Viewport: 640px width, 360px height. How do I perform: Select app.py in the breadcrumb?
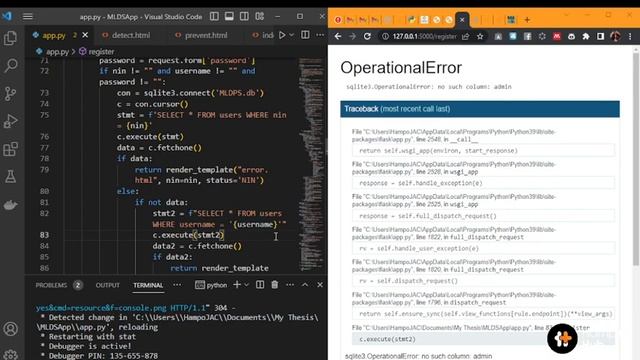click(x=57, y=52)
